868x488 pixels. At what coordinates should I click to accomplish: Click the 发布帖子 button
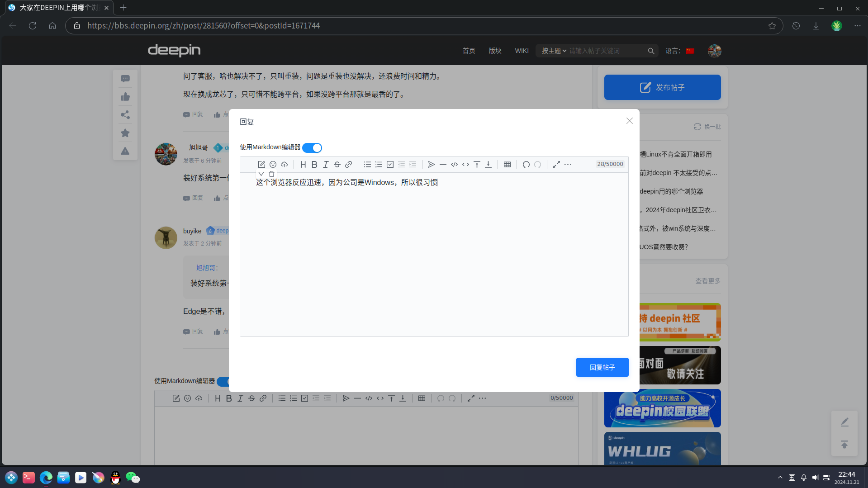(x=662, y=87)
